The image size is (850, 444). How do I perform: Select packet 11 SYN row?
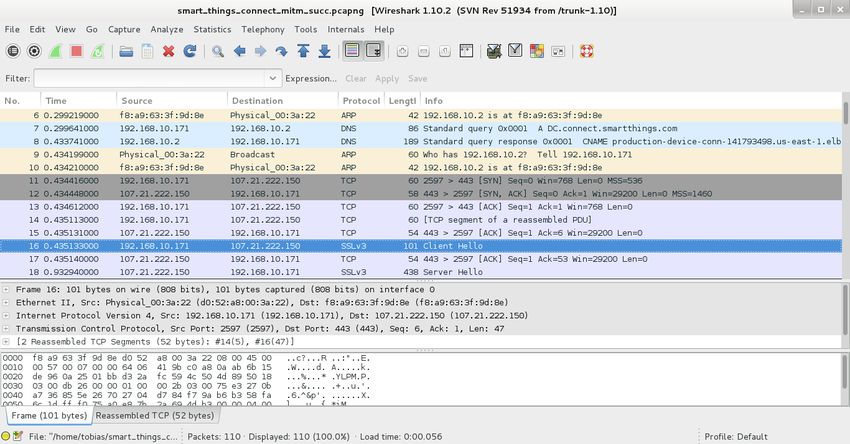click(421, 181)
